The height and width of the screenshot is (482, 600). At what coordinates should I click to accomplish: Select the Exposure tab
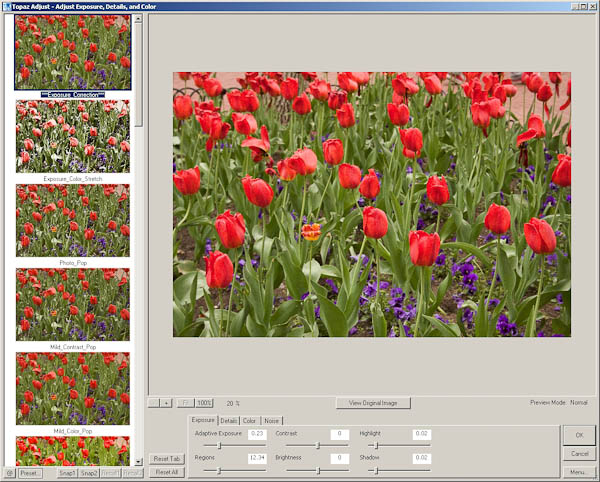(x=203, y=421)
